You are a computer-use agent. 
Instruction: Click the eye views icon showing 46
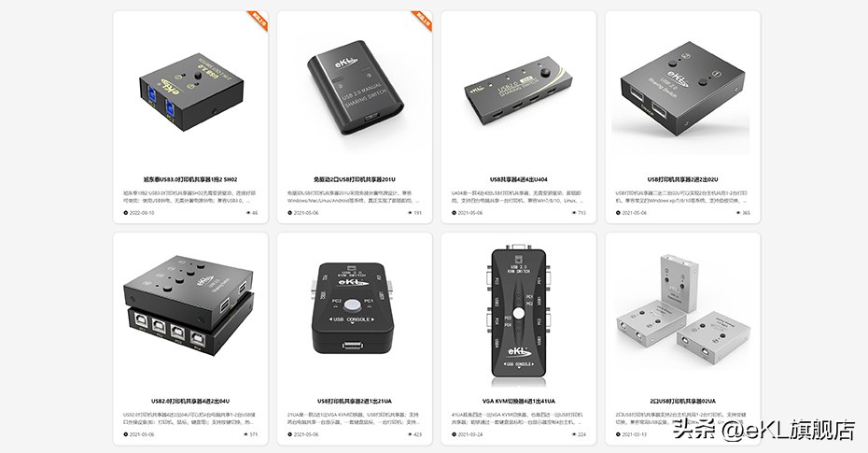coord(246,213)
